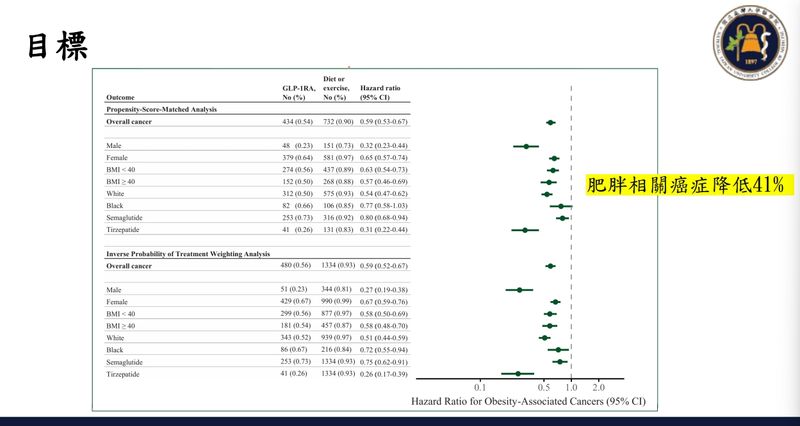
Task: Click the Hazard Ratio for Obesity-Associated Cancers axis title
Action: click(x=528, y=402)
